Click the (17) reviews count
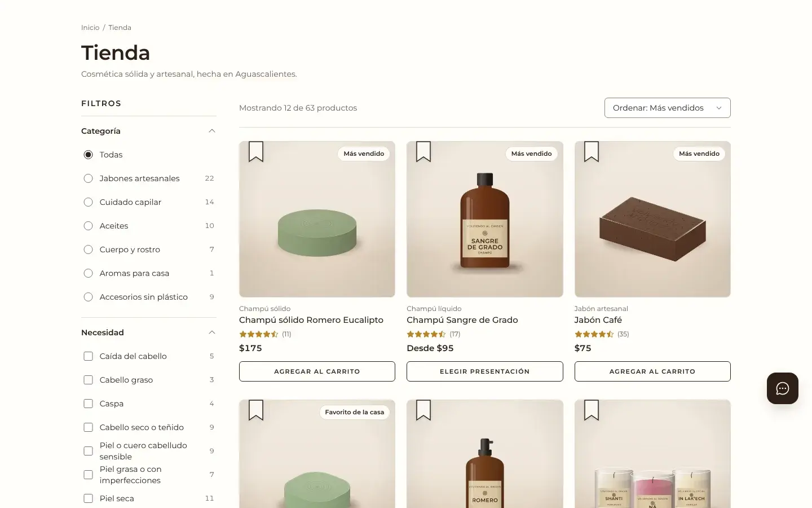Screen dimensions: 812x508 [x=455, y=334]
